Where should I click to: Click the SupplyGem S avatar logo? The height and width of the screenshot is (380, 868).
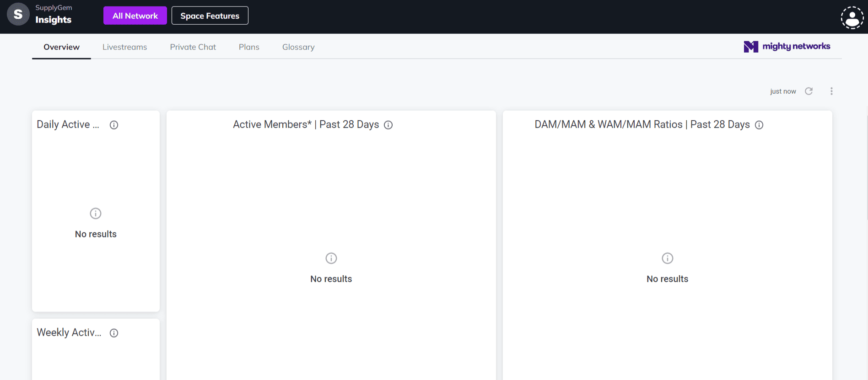point(18,14)
